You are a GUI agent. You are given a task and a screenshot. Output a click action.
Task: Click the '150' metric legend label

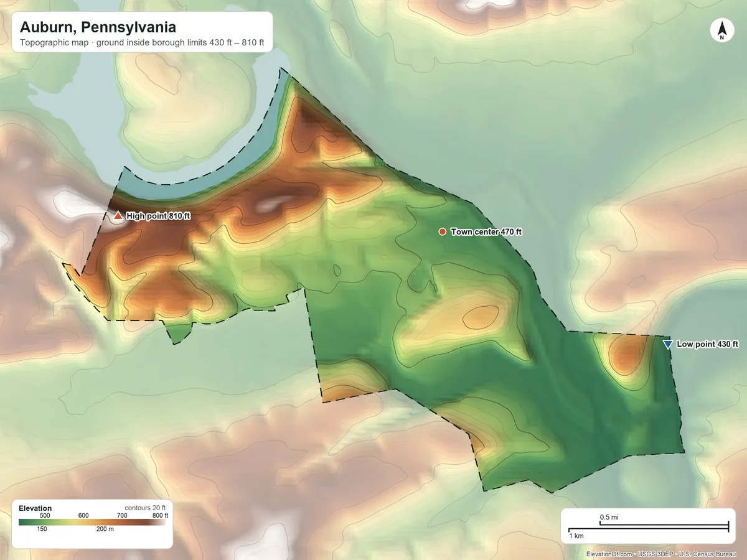(x=42, y=530)
